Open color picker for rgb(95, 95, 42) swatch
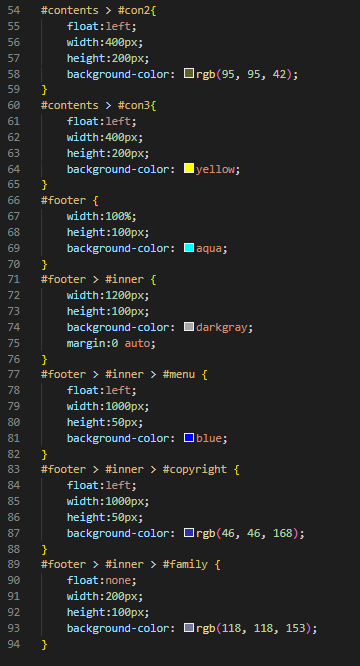This screenshot has height=666, width=360. [189, 73]
